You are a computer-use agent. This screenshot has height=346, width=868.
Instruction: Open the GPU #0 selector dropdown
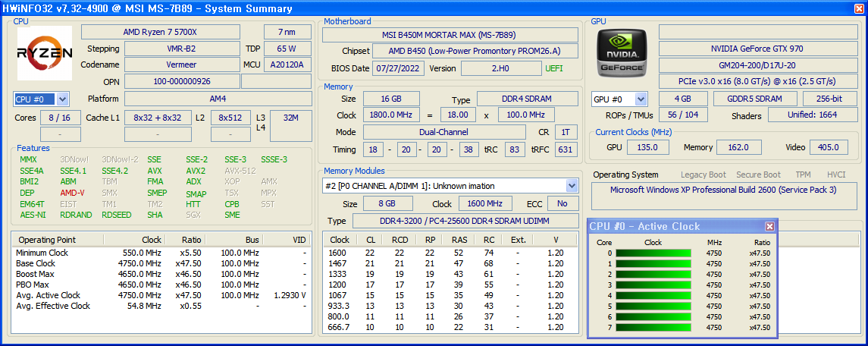tap(641, 99)
